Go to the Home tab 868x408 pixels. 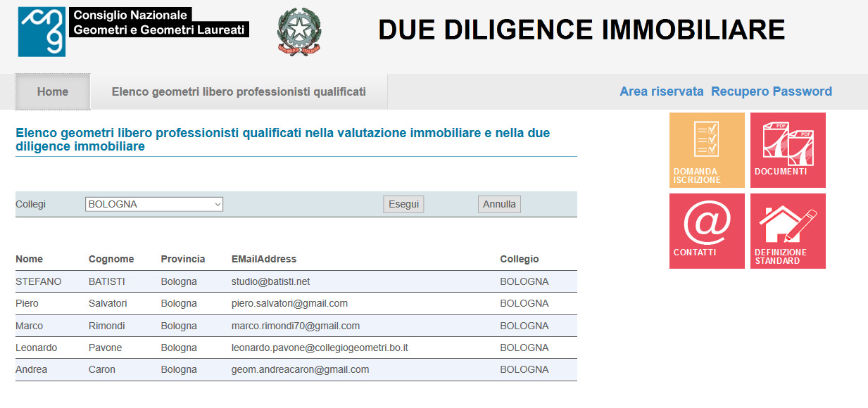53,91
